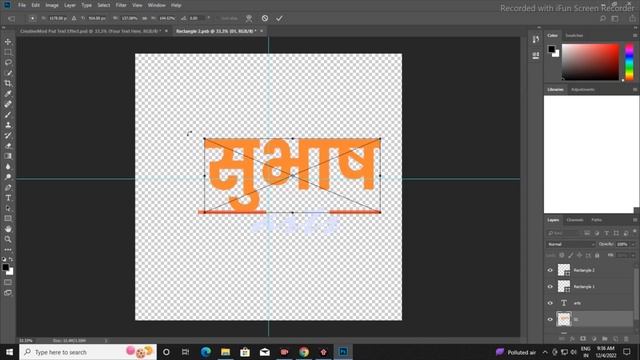Open the File menu
Viewport: 640px width, 360px height.
point(22,5)
